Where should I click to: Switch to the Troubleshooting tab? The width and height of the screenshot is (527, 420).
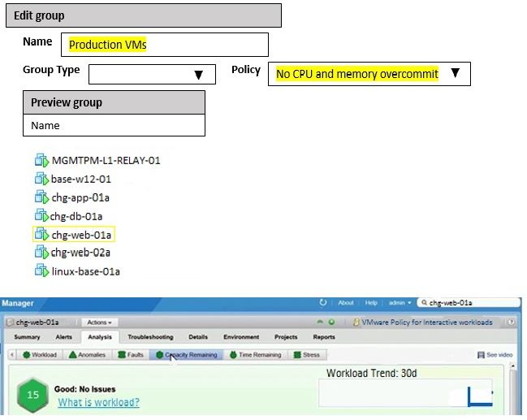coord(150,337)
